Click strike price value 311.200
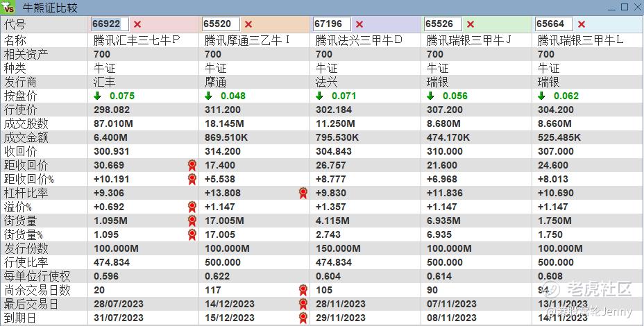This screenshot has width=644, height=326. [x=223, y=110]
